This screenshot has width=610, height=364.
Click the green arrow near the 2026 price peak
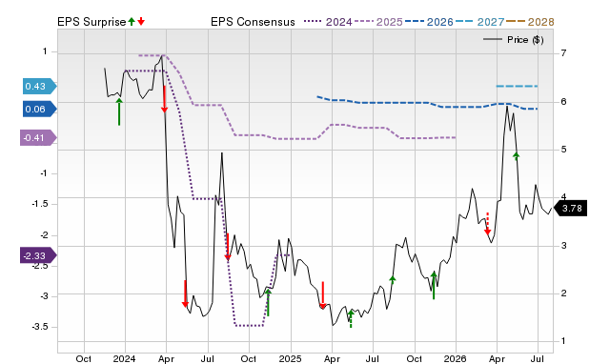click(x=517, y=156)
